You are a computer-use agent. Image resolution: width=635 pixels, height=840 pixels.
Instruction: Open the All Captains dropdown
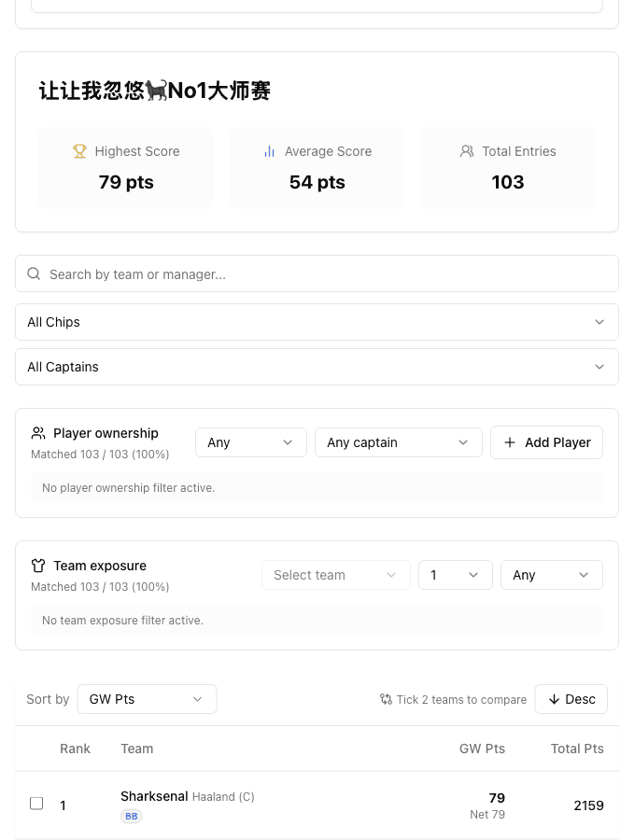point(317,367)
